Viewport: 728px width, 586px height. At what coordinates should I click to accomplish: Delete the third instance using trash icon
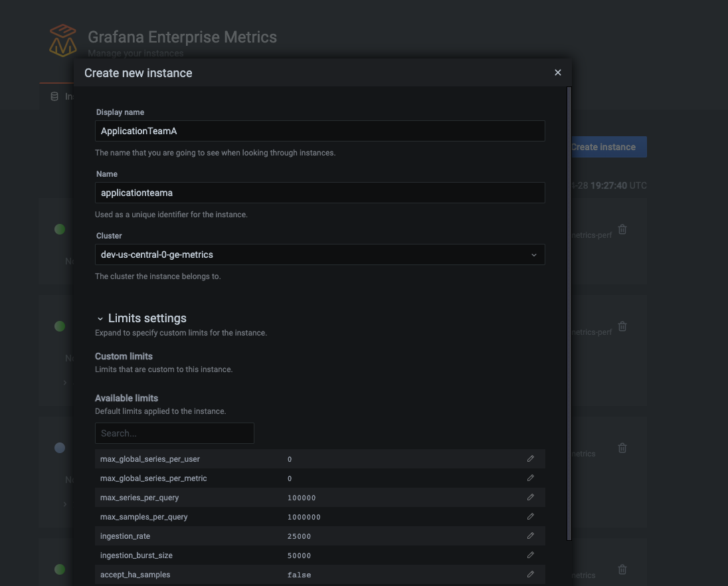[622, 448]
